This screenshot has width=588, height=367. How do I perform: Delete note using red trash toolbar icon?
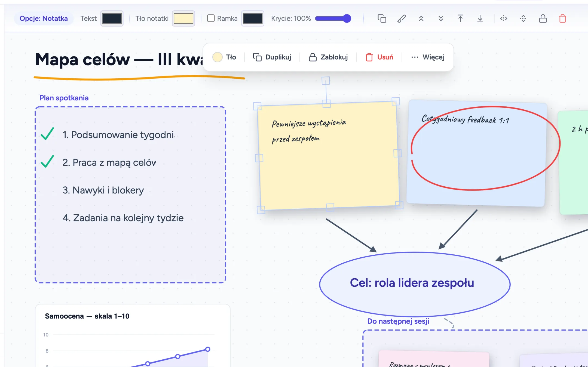click(562, 18)
